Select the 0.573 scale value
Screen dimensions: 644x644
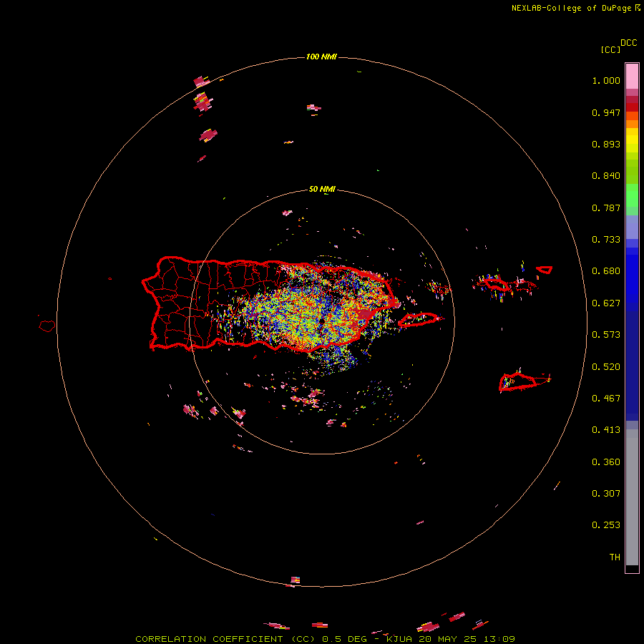pos(606,335)
